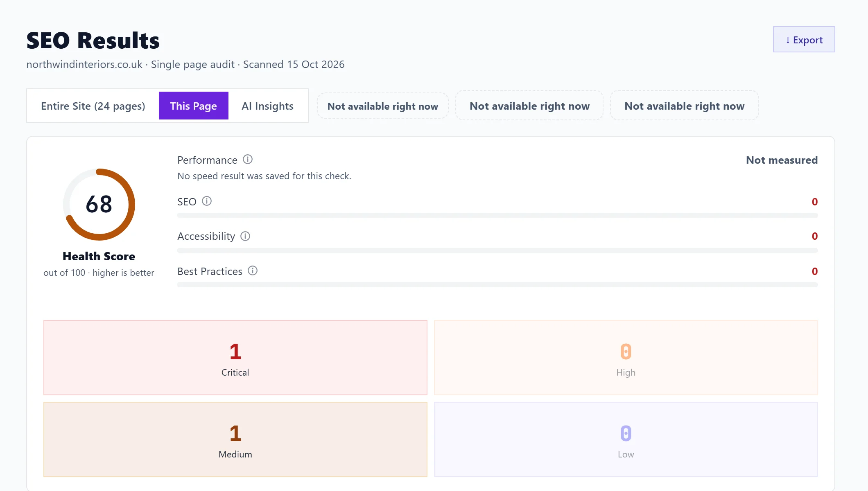Click the Accessibility score progress bar
868x491 pixels.
[x=497, y=250]
